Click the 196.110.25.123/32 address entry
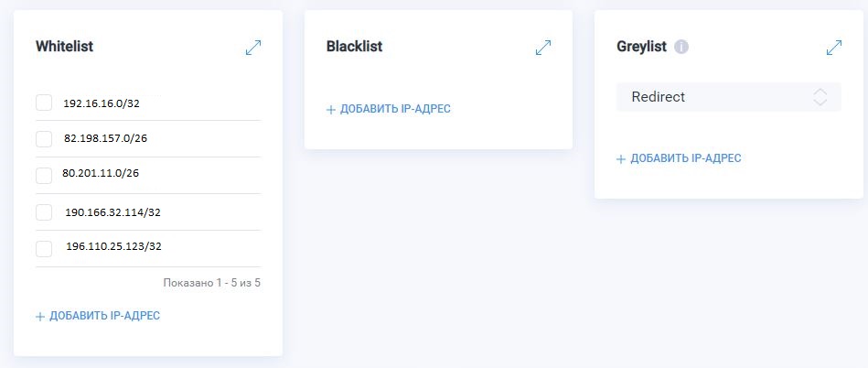868x368 pixels. (x=113, y=247)
